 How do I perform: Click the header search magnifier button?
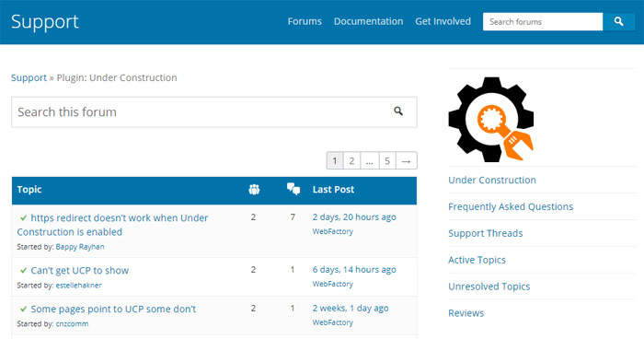(x=618, y=21)
